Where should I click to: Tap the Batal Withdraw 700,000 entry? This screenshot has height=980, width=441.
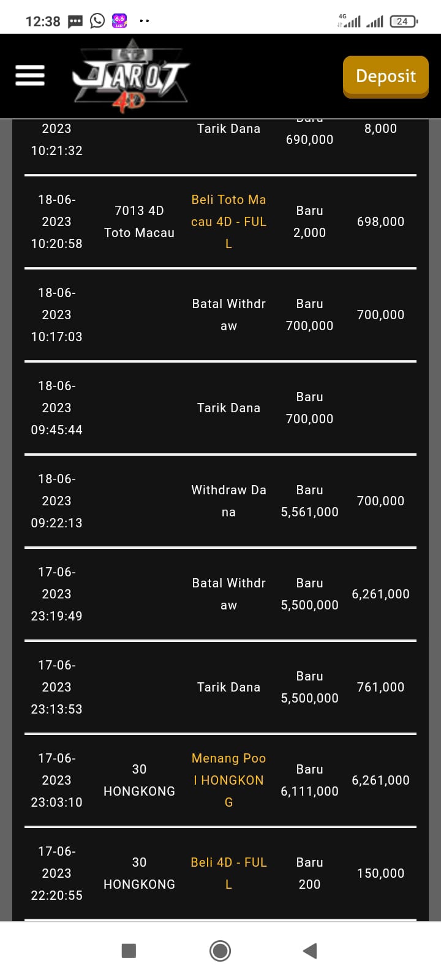click(228, 315)
